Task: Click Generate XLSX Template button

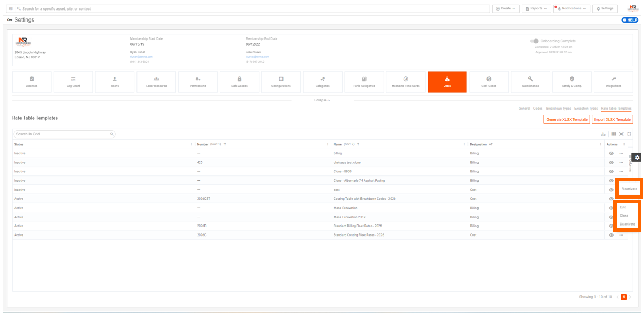Action: pos(567,120)
